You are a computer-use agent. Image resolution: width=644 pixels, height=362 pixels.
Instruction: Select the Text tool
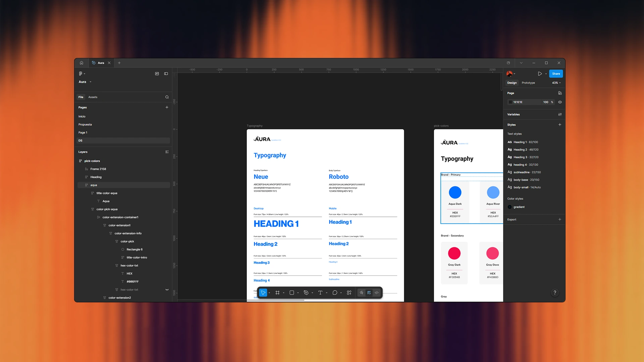pyautogui.click(x=320, y=293)
